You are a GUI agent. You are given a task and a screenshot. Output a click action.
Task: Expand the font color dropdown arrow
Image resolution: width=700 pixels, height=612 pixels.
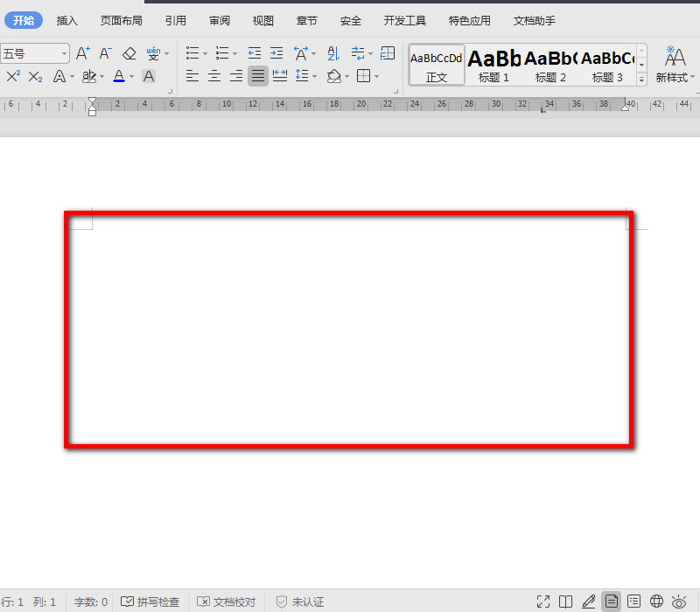click(132, 77)
